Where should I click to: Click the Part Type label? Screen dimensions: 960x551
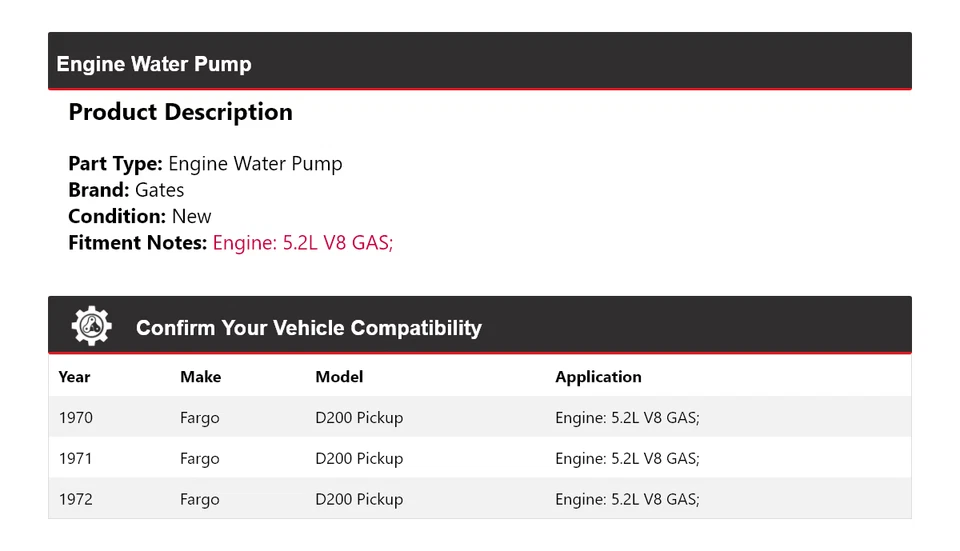pos(115,164)
